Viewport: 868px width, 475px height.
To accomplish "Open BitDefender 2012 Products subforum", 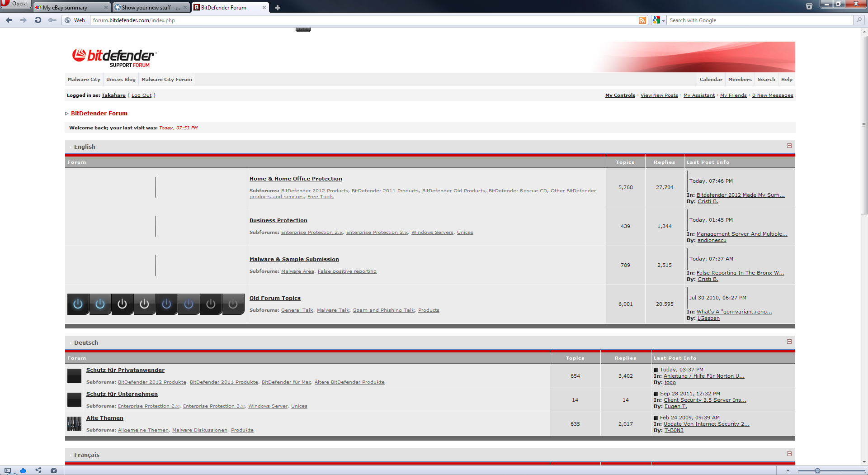I will click(x=315, y=191).
